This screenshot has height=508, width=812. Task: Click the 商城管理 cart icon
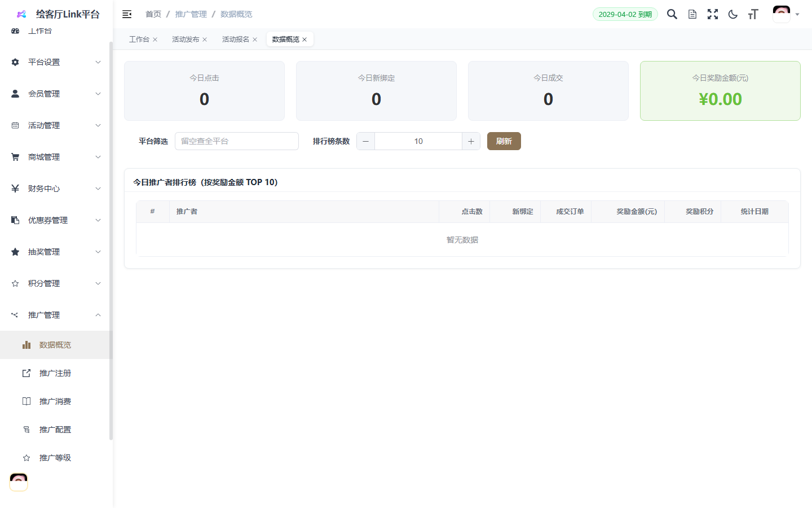coord(15,157)
